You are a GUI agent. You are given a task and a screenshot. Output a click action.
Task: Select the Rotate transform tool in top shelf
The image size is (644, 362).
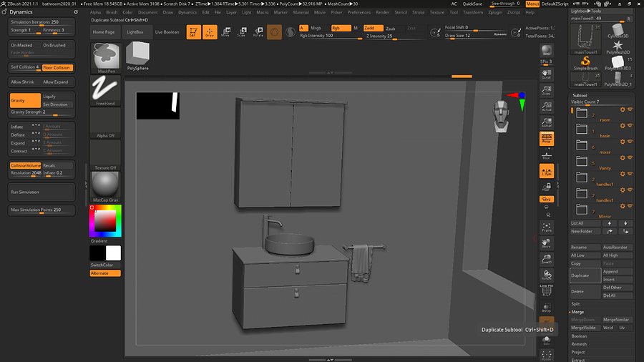(258, 32)
